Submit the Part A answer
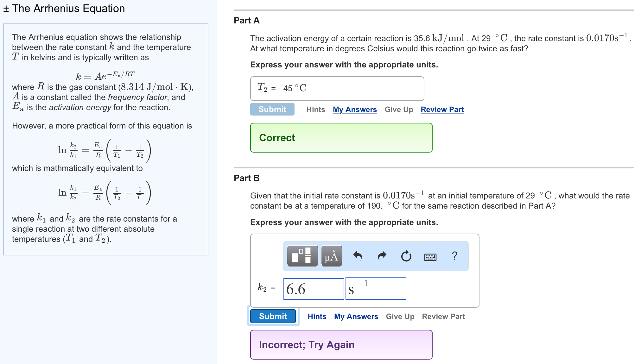The width and height of the screenshot is (641, 364). click(272, 109)
